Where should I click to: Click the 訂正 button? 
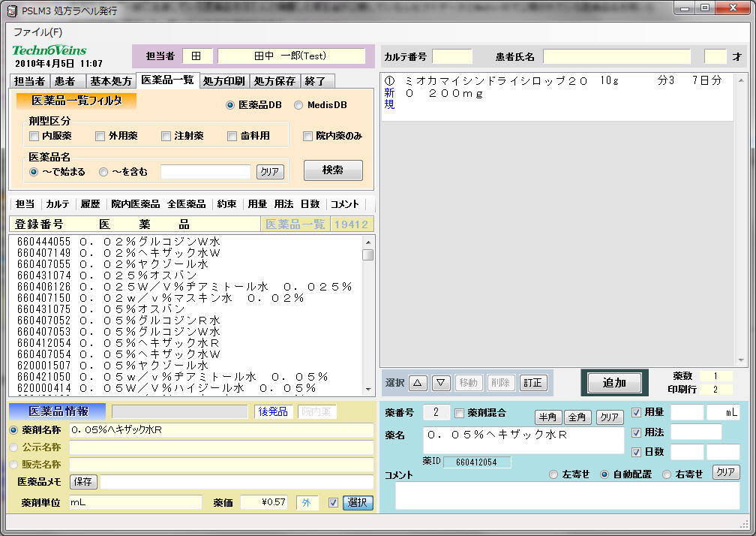[x=532, y=383]
